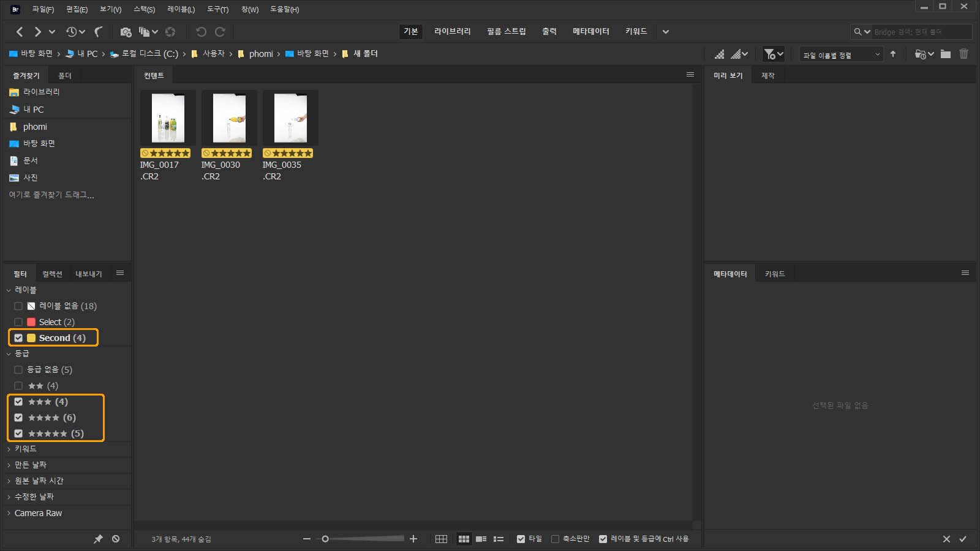The width and height of the screenshot is (980, 551).
Task: Create a new folder icon
Action: pyautogui.click(x=946, y=54)
